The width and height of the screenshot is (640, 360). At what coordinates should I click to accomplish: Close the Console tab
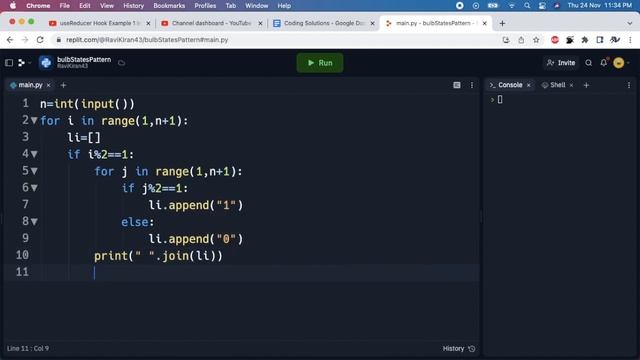529,85
